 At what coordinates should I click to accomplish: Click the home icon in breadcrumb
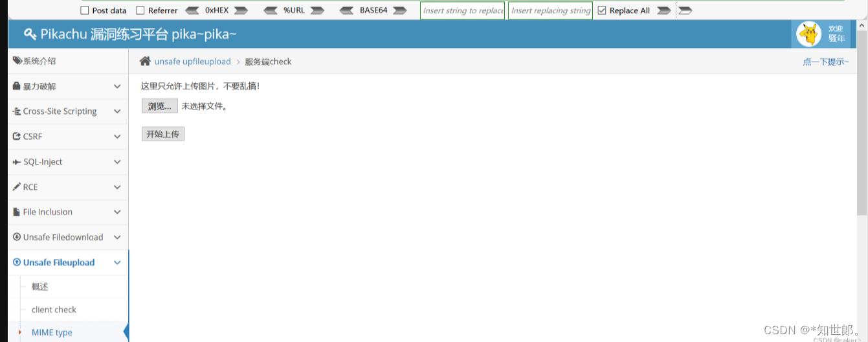[x=145, y=62]
